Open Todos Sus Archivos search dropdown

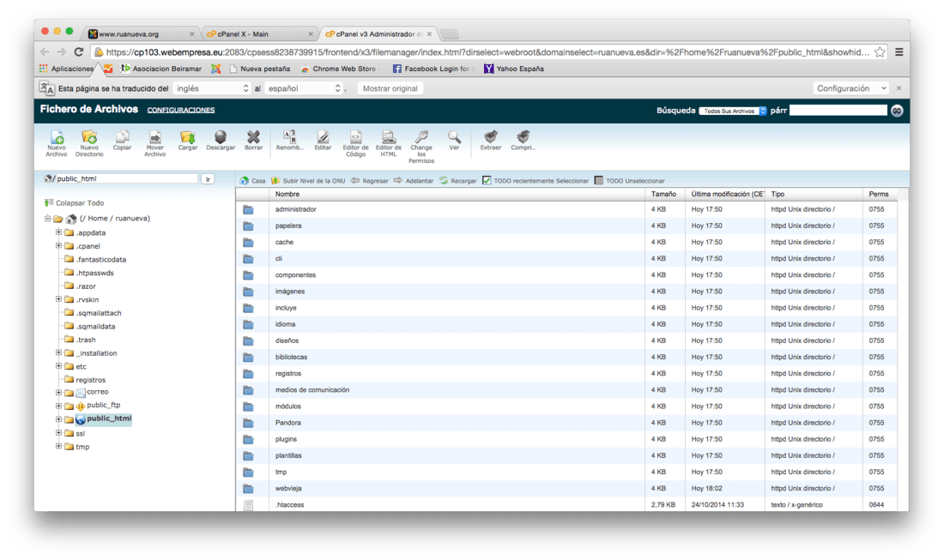tap(733, 111)
